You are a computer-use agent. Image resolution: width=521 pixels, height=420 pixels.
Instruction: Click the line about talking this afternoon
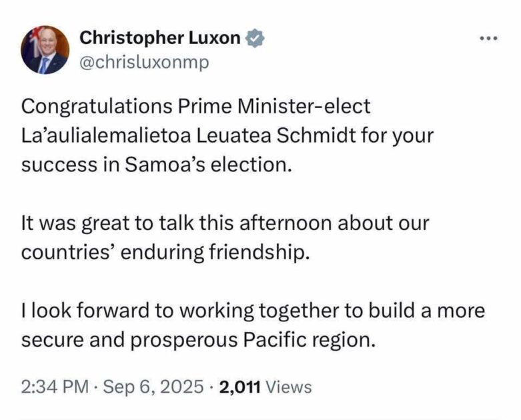pyautogui.click(x=225, y=223)
